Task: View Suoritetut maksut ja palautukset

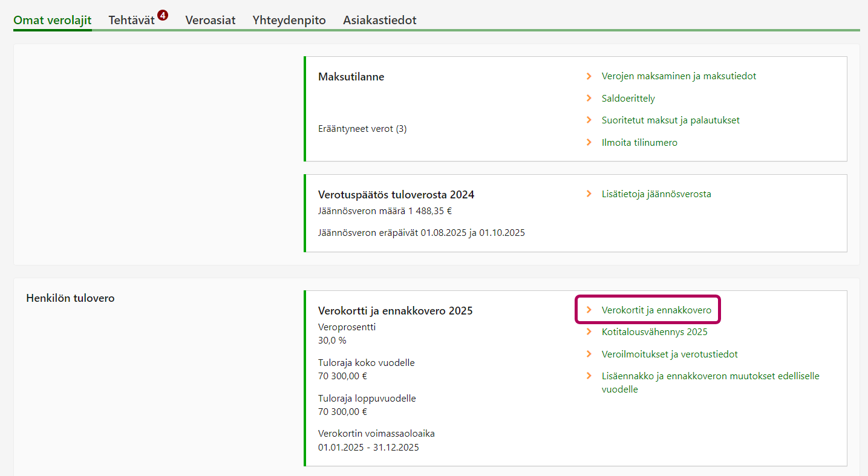Action: click(x=670, y=120)
